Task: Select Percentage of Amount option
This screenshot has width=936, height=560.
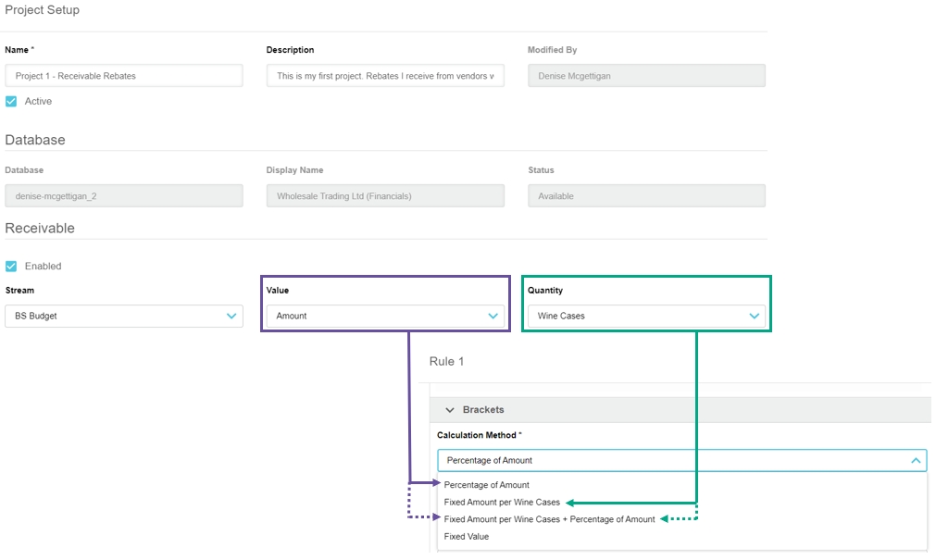Action: [487, 485]
